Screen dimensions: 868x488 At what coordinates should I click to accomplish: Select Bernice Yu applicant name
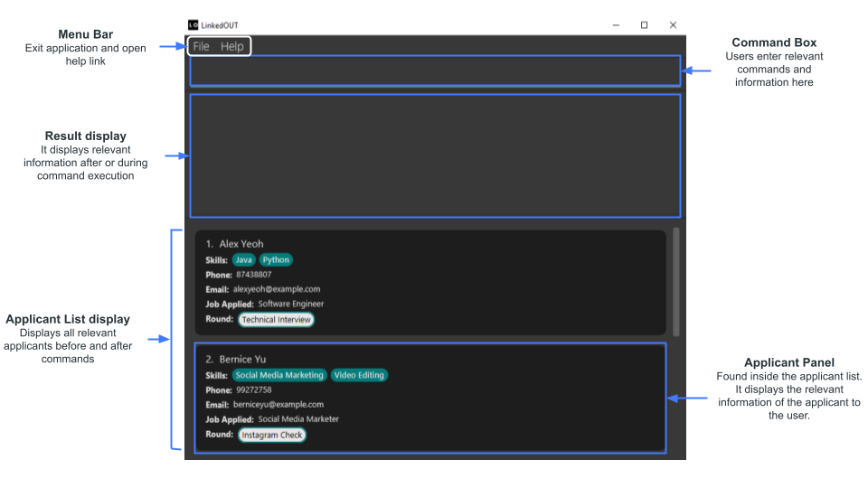(242, 360)
